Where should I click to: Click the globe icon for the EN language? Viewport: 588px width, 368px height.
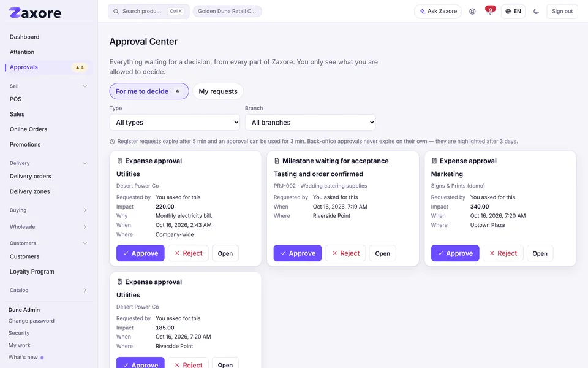(508, 11)
